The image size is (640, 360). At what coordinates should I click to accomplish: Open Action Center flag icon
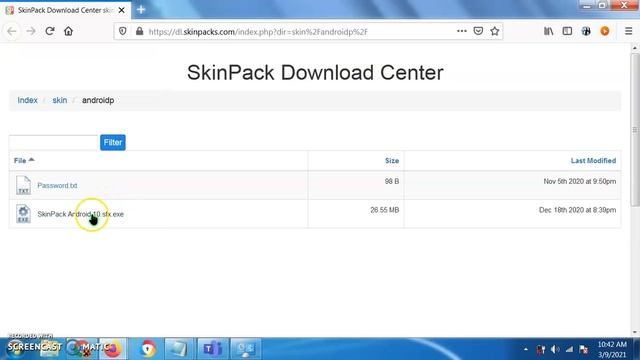(584, 349)
